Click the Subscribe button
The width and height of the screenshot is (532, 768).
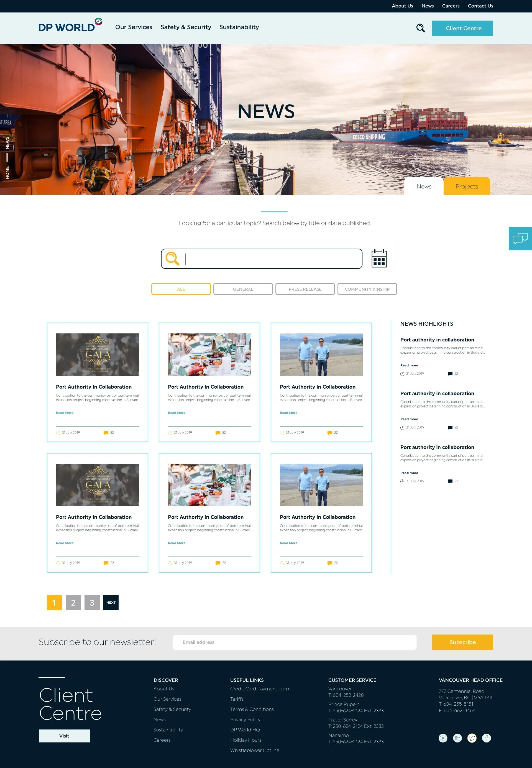click(463, 642)
